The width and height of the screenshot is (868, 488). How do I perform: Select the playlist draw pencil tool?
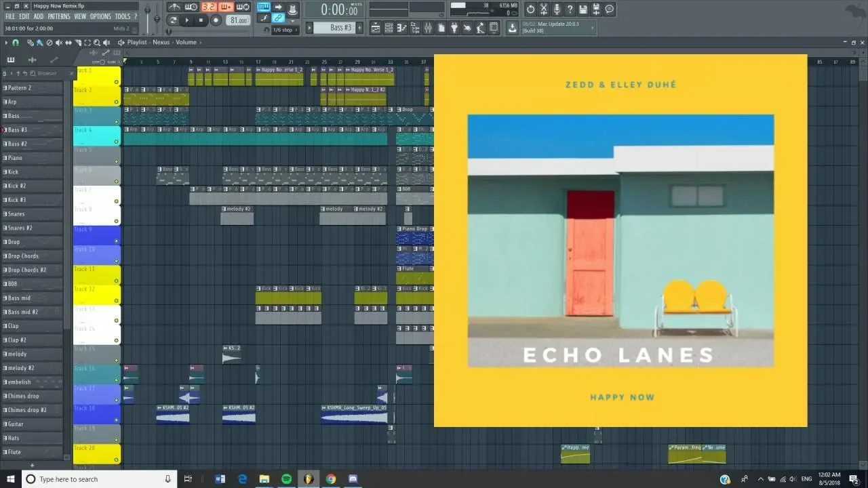(31, 42)
